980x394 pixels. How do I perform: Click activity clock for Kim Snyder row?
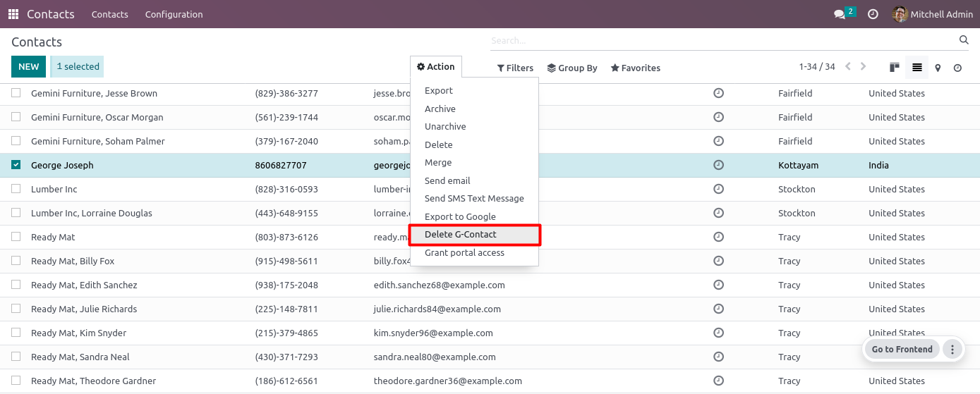point(719,333)
